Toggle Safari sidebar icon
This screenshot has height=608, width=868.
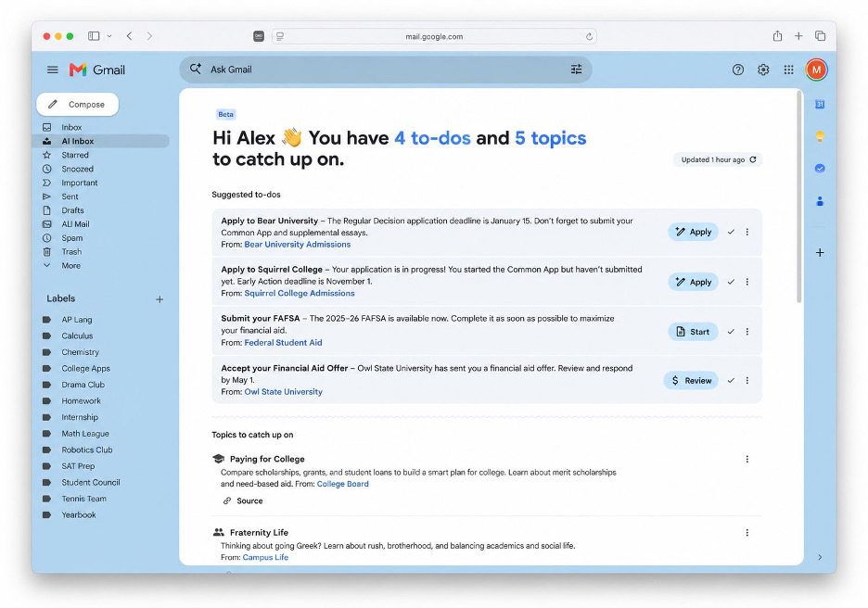[94, 36]
